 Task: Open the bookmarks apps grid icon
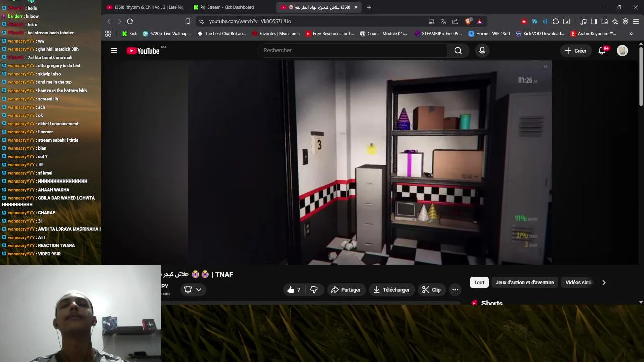[108, 34]
